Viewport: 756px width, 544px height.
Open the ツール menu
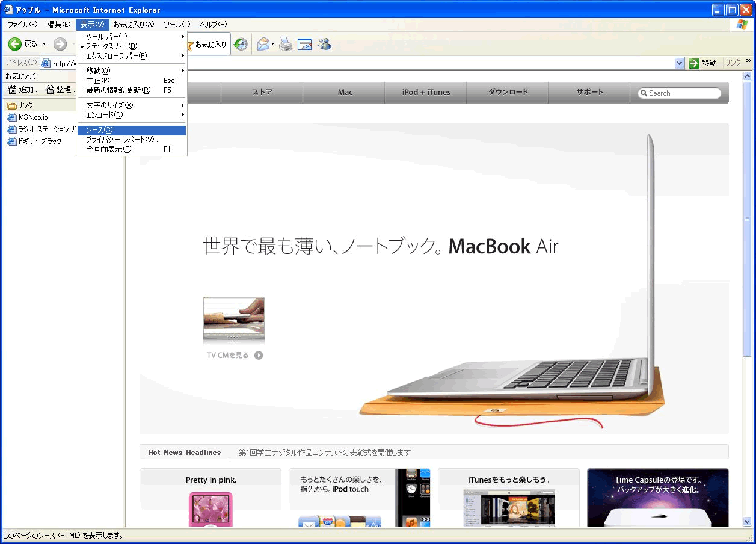pos(177,25)
